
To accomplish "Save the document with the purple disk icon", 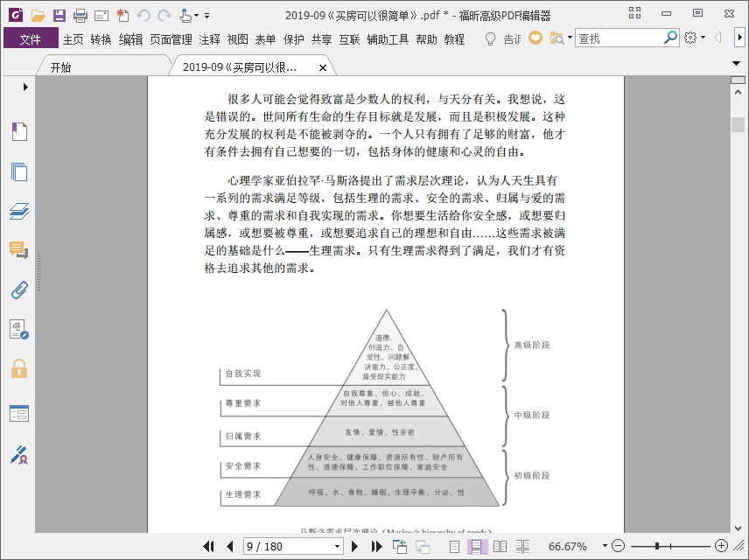I will pos(59,16).
